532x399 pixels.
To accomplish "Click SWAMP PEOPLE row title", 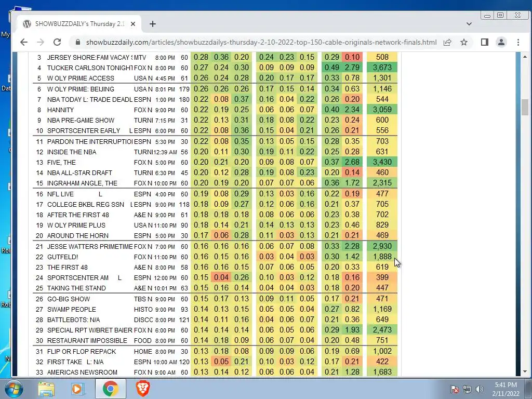I will 72,310.
